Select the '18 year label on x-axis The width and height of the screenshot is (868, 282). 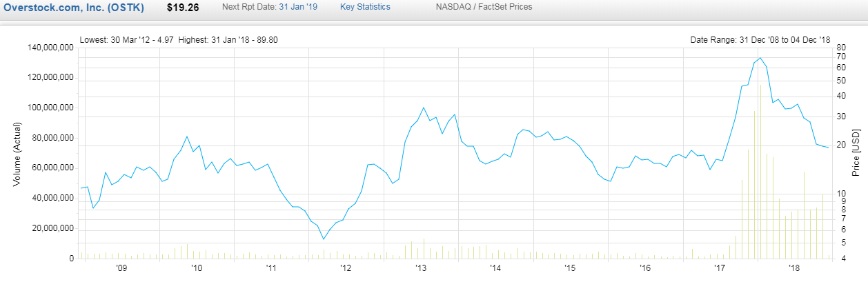click(793, 268)
